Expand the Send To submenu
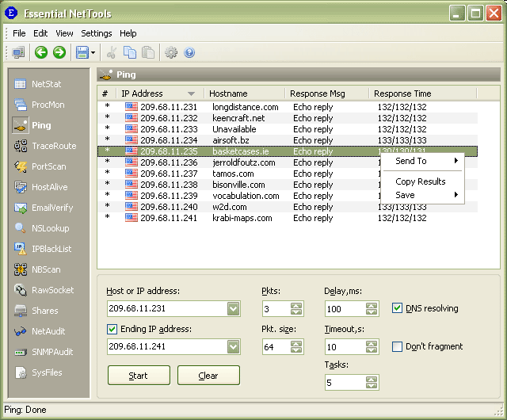This screenshot has width=507, height=420. click(422, 161)
